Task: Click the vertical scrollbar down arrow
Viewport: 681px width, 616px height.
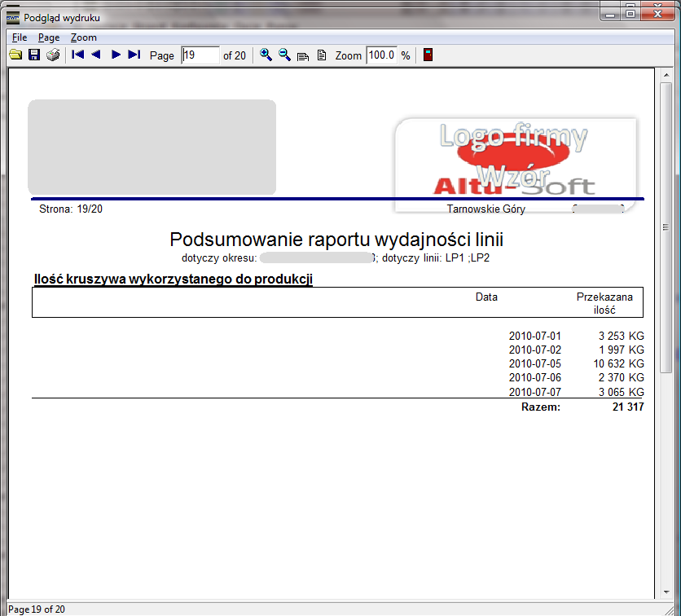Action: 666,593
